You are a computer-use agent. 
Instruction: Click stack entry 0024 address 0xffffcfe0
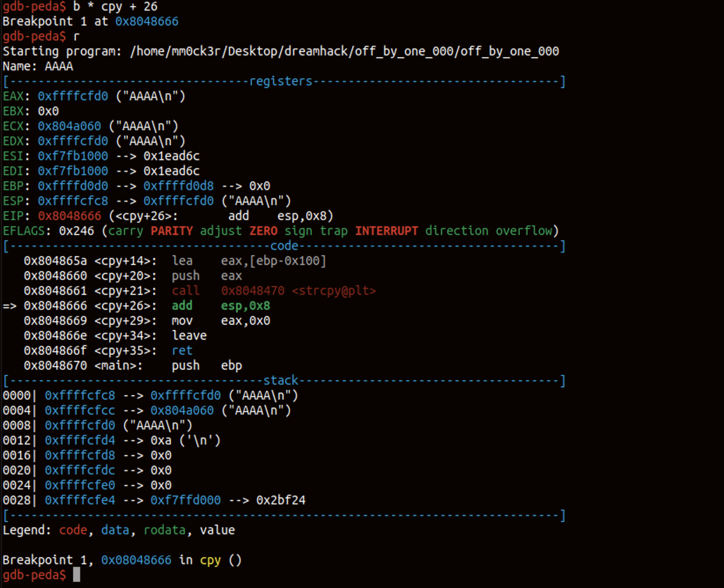click(80, 485)
